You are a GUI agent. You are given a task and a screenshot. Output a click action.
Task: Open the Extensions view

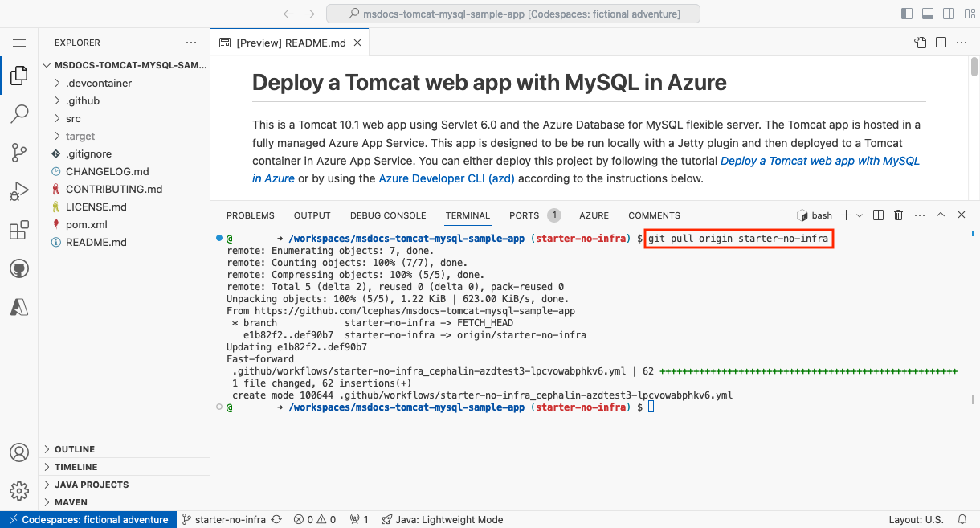click(19, 230)
